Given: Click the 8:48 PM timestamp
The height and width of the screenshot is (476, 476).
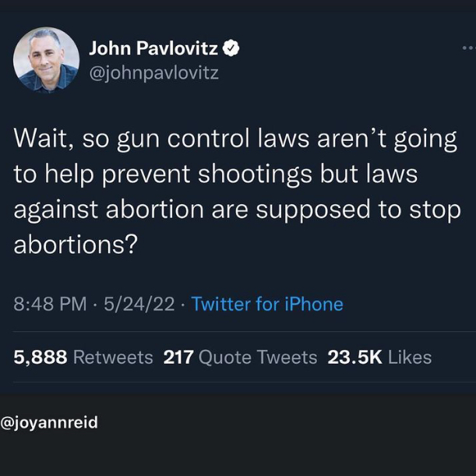Looking at the screenshot, I should click(x=50, y=304).
